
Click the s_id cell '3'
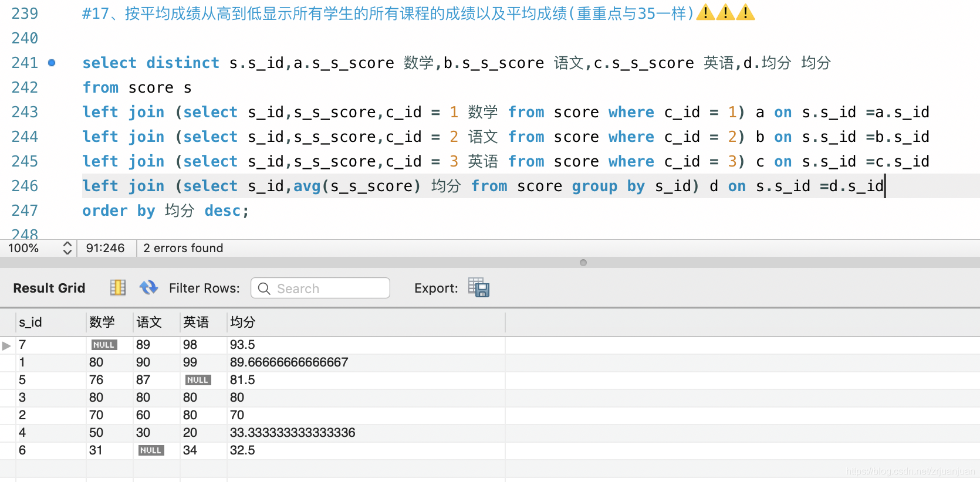click(x=22, y=398)
